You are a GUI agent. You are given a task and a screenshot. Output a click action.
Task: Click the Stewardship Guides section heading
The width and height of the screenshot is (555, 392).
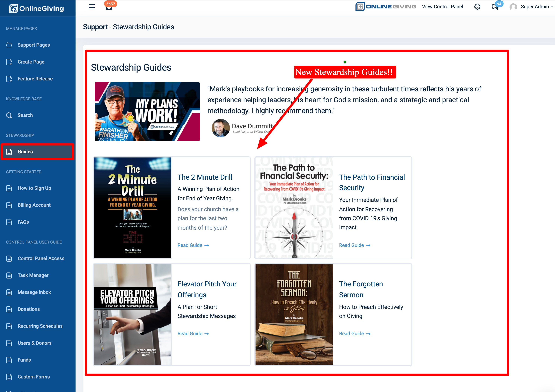131,67
